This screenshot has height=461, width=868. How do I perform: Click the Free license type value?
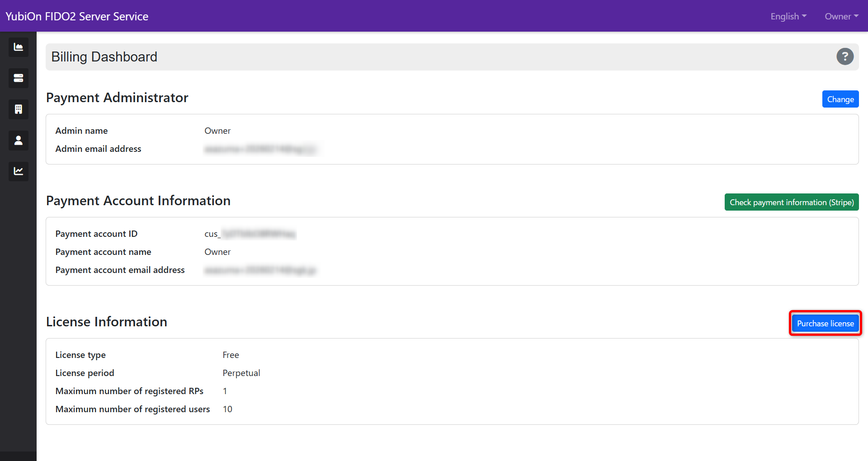[x=231, y=355]
